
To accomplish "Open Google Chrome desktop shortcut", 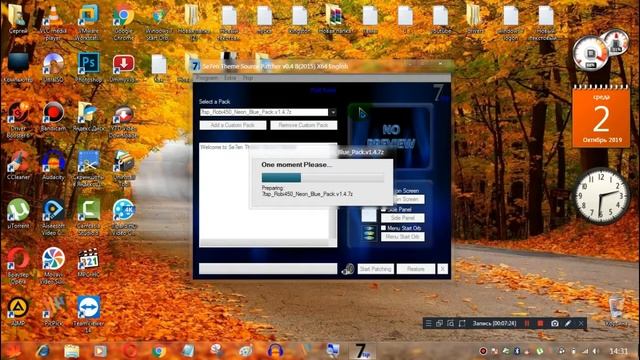I will (124, 23).
